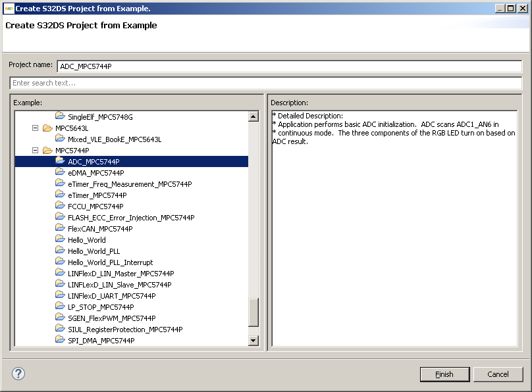Click the help question mark icon
532x392 pixels.
coord(18,374)
